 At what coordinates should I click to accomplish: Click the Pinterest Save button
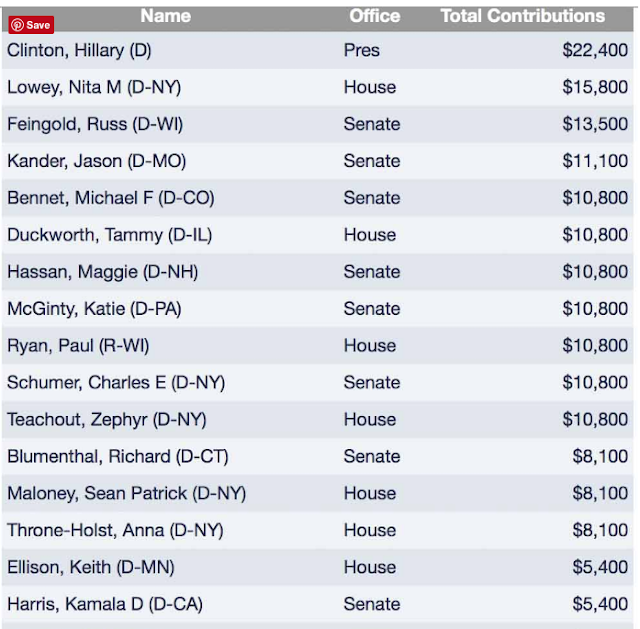[x=31, y=25]
